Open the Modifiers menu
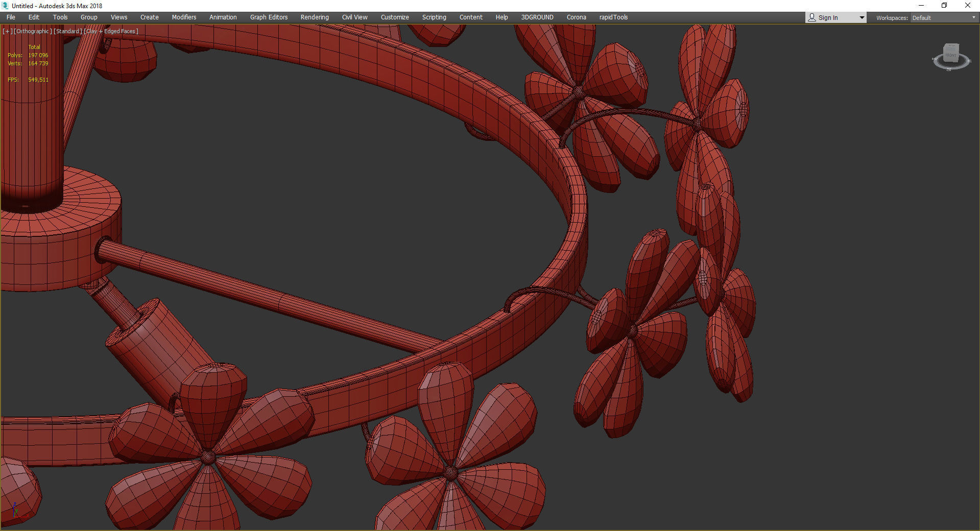The width and height of the screenshot is (980, 531). [184, 17]
